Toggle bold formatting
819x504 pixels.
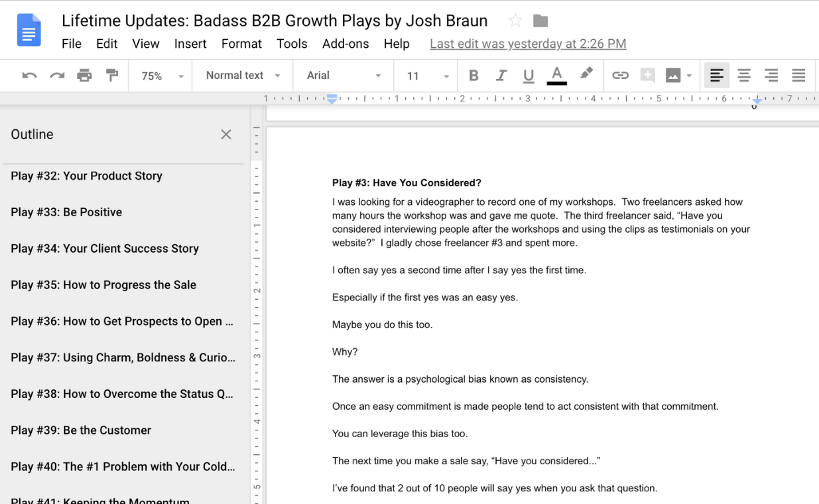click(473, 75)
